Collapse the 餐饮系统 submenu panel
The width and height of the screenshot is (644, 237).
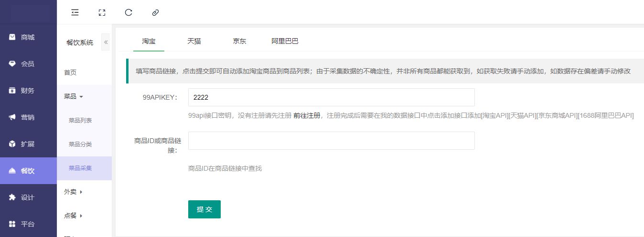[106, 42]
